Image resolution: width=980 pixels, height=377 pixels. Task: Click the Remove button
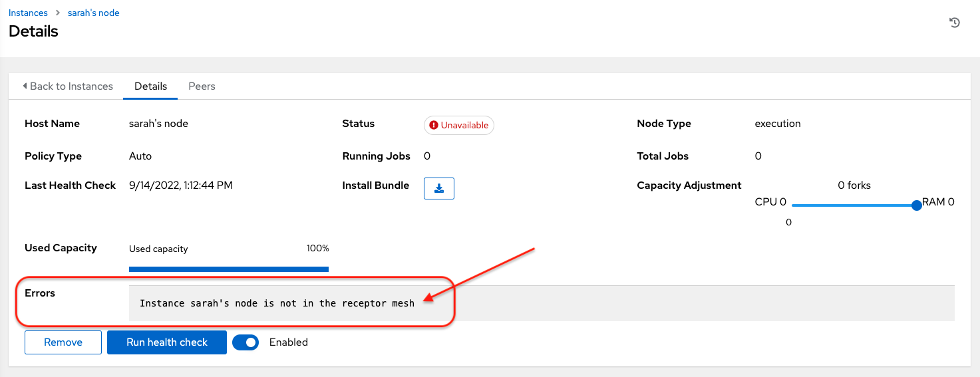[63, 342]
